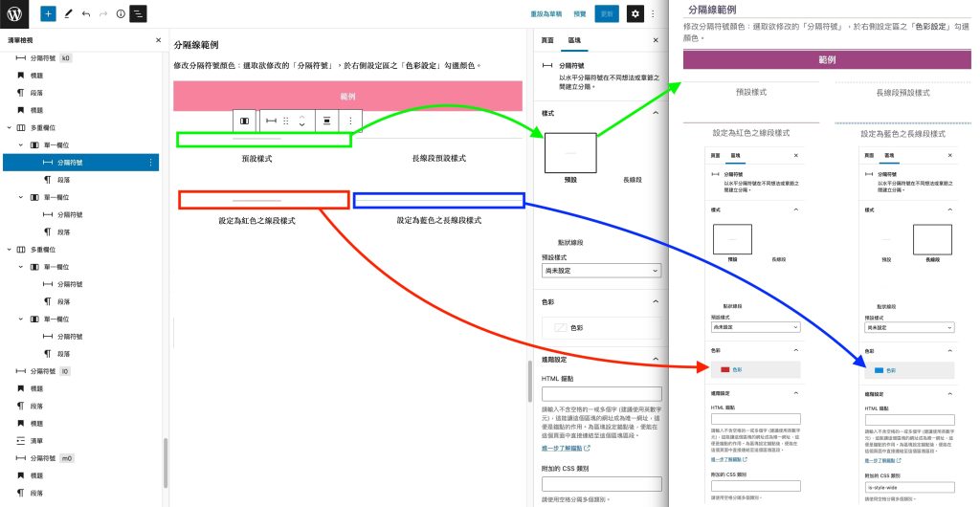The width and height of the screenshot is (980, 507).
Task: Select the highlighted 分隔符號 list row
Action: coord(80,163)
